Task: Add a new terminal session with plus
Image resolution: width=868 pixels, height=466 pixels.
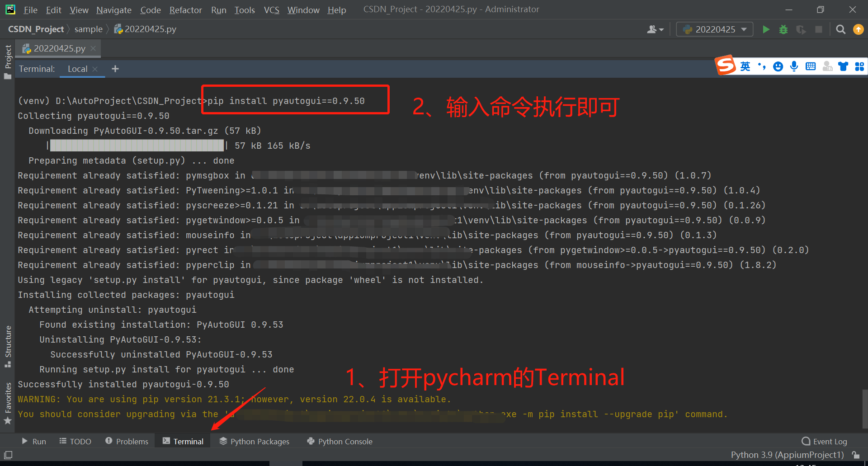Action: pyautogui.click(x=115, y=69)
